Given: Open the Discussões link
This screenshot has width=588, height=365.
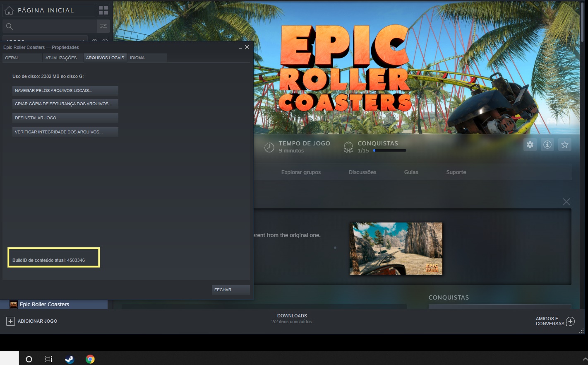Looking at the screenshot, I should click(362, 172).
